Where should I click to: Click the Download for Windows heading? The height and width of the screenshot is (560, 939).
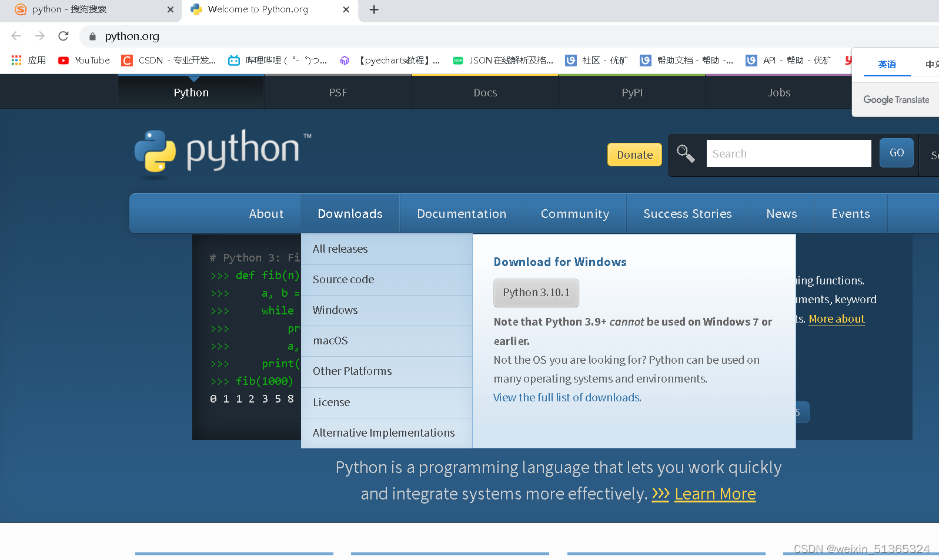560,262
